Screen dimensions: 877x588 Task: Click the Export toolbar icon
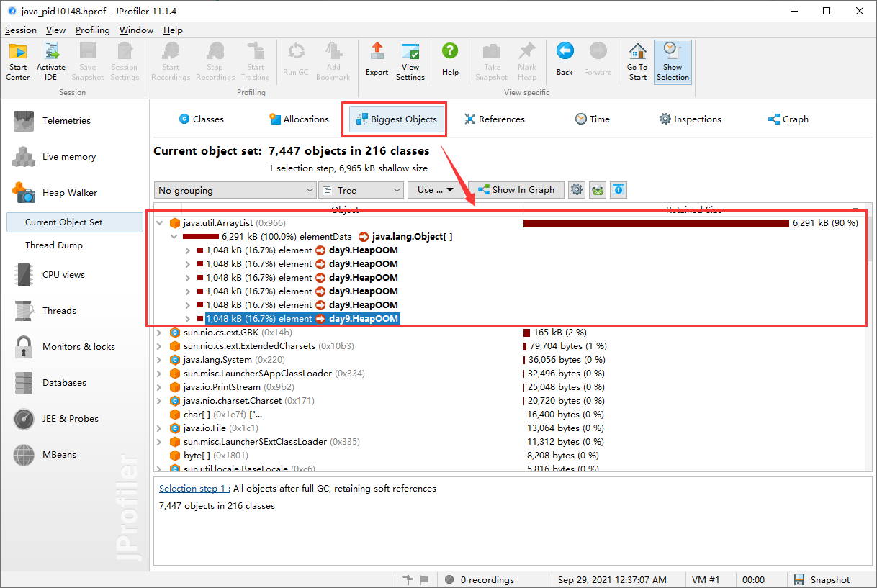pyautogui.click(x=377, y=60)
